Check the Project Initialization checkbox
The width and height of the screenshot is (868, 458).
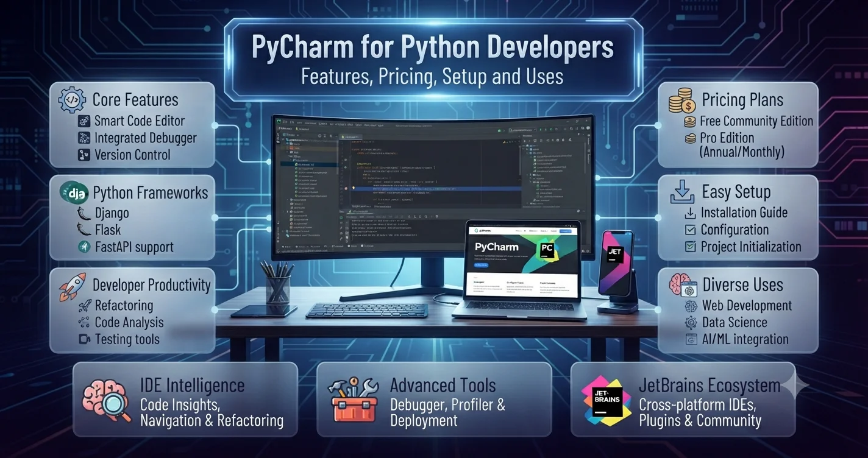[x=691, y=247]
